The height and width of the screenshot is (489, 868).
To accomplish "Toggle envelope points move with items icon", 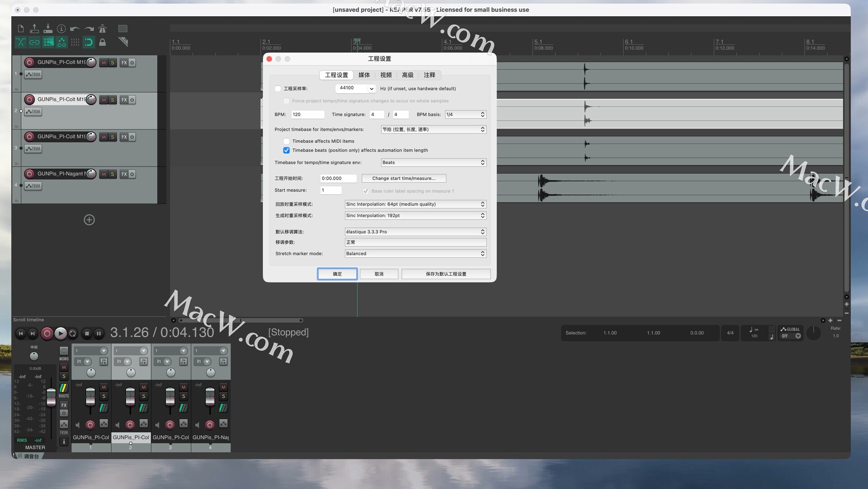I will (x=61, y=42).
